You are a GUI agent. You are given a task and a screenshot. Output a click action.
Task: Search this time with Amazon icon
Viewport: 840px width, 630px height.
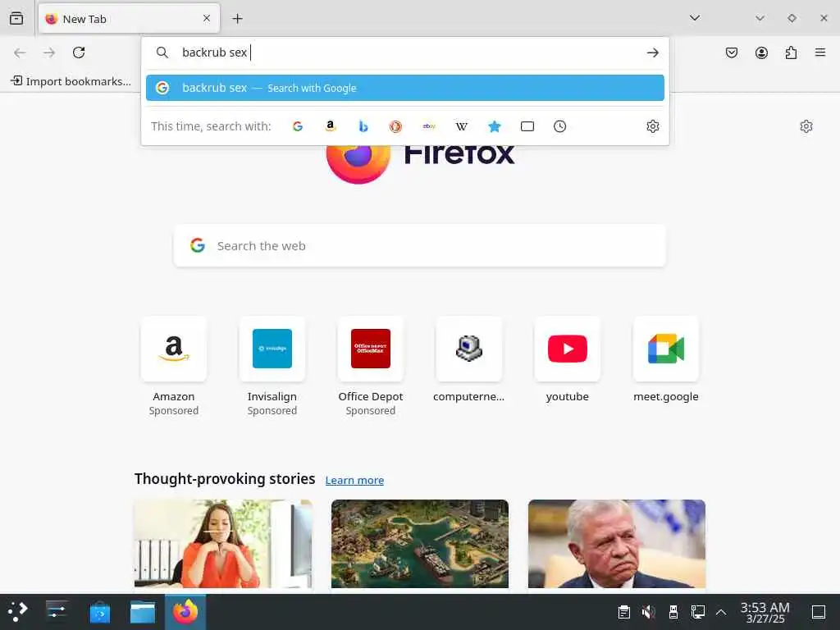331,126
